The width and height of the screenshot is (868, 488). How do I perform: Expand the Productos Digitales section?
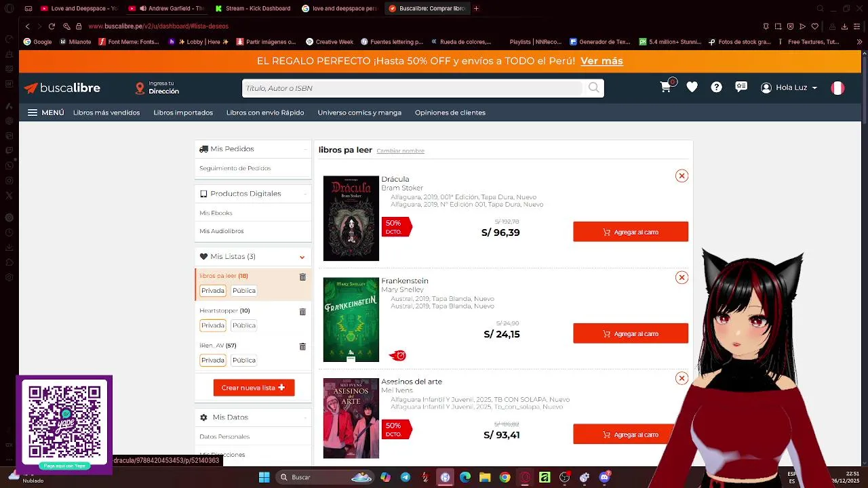click(253, 194)
